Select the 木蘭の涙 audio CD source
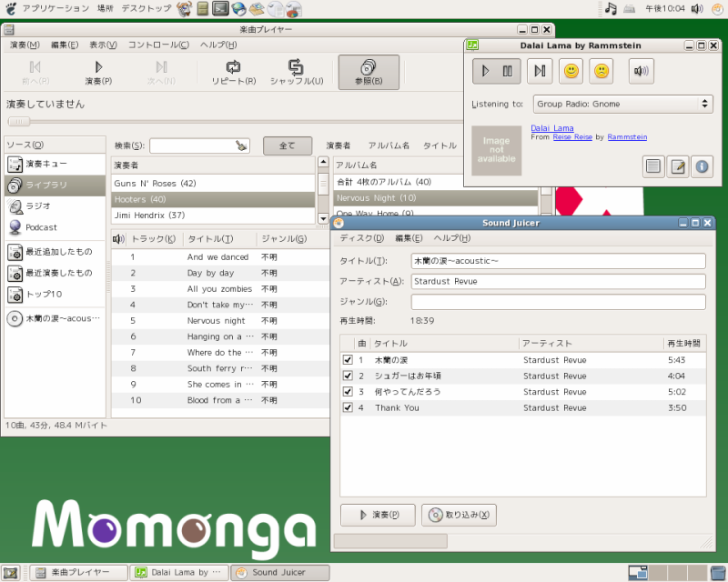Image resolution: width=728 pixels, height=582 pixels. coord(56,319)
